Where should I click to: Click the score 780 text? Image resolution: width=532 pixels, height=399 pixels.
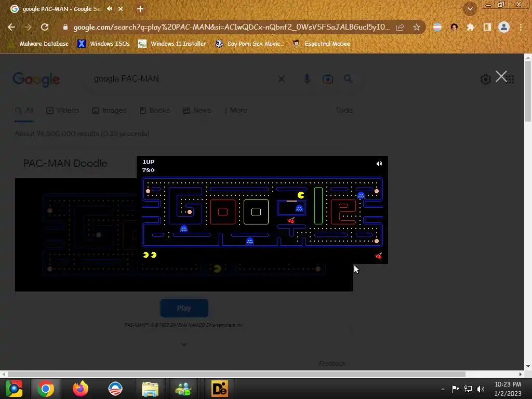click(148, 170)
